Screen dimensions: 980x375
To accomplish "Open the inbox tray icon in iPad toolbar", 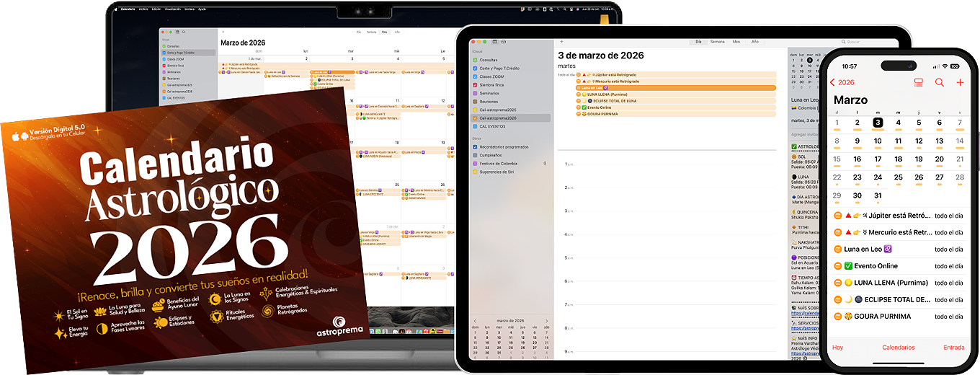I will 504,42.
